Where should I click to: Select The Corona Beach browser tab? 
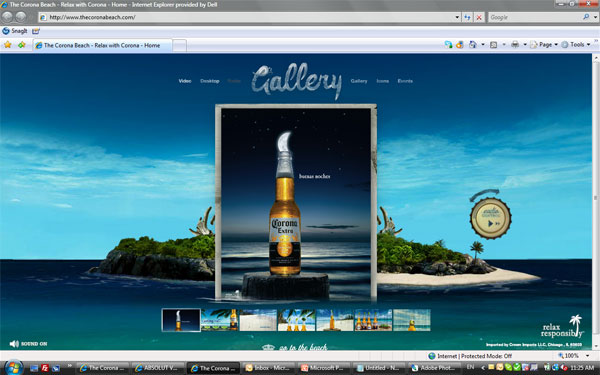pos(102,45)
